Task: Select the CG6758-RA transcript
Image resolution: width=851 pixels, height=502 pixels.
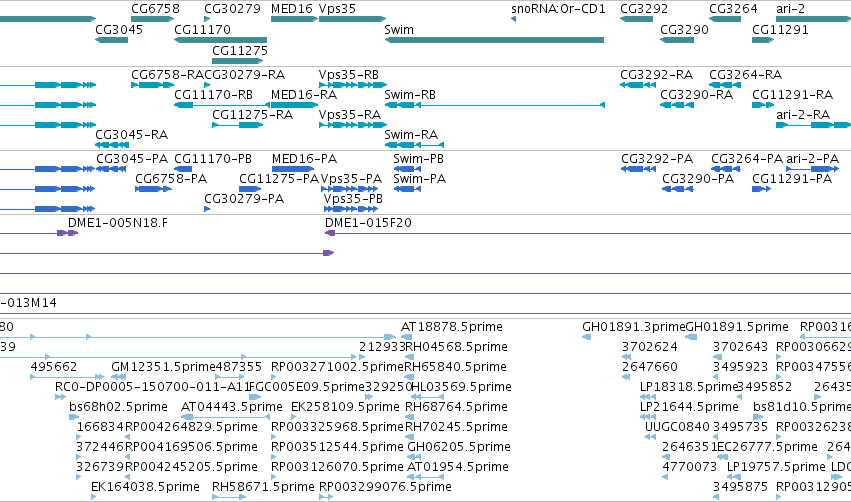Action: coord(153,85)
